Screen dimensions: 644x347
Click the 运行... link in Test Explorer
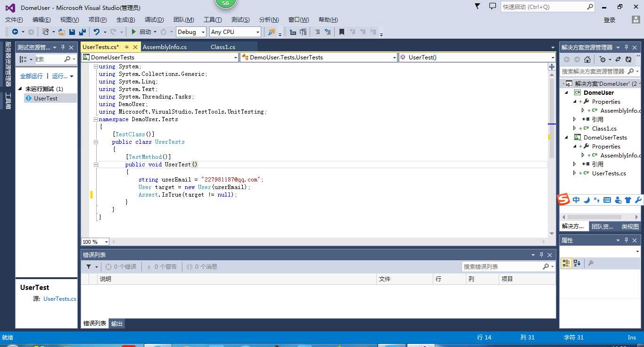tap(60, 76)
